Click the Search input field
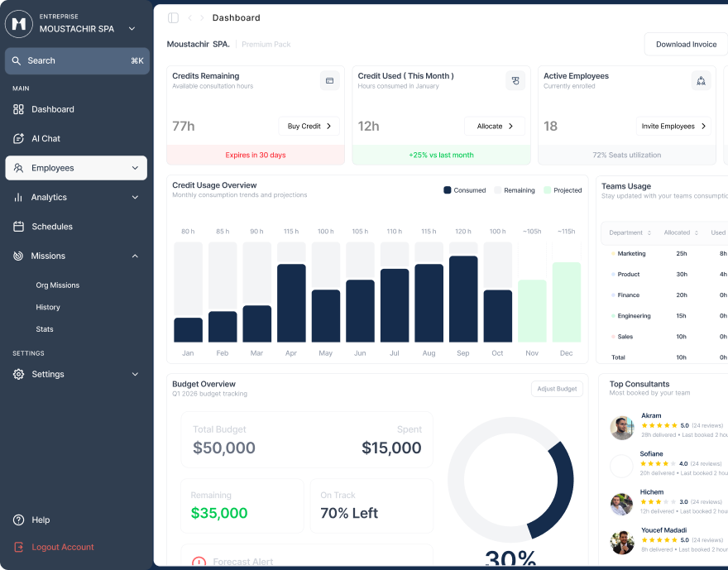 point(77,61)
